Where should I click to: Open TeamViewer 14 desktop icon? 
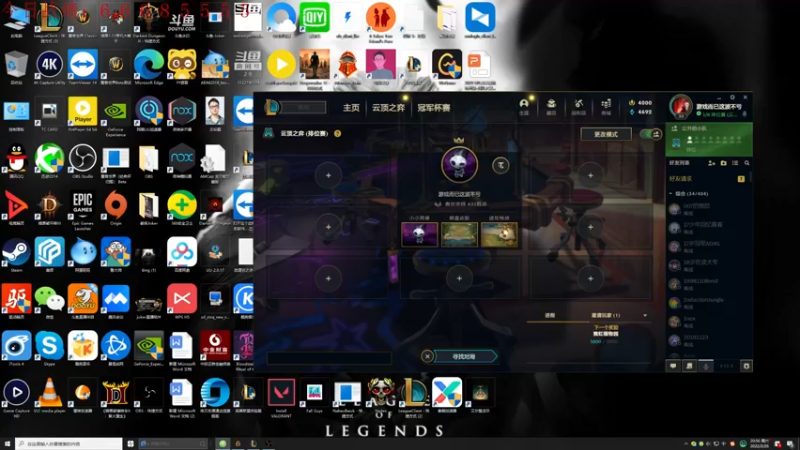83,67
